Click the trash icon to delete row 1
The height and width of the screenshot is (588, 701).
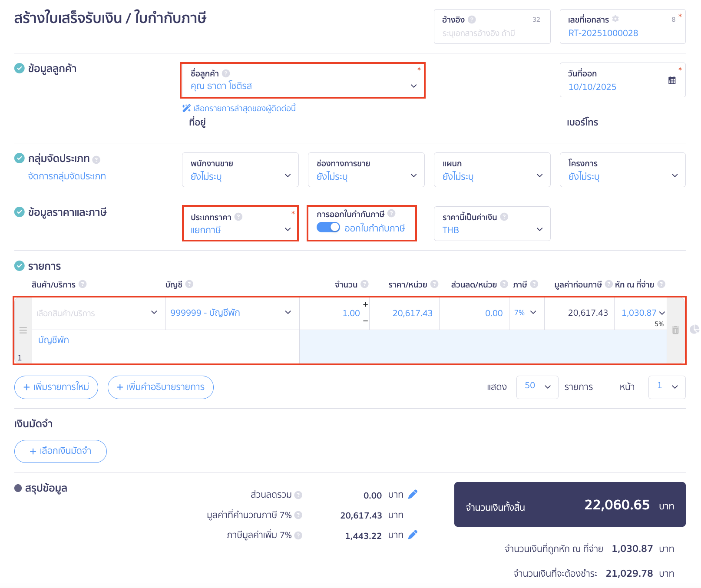point(675,330)
